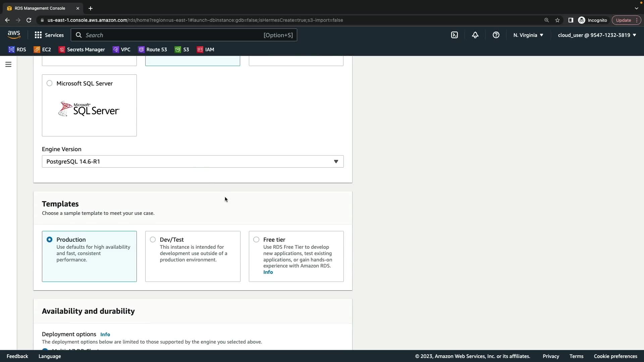Image resolution: width=644 pixels, height=362 pixels.
Task: Choose the Free tier template
Action: [x=256, y=240]
